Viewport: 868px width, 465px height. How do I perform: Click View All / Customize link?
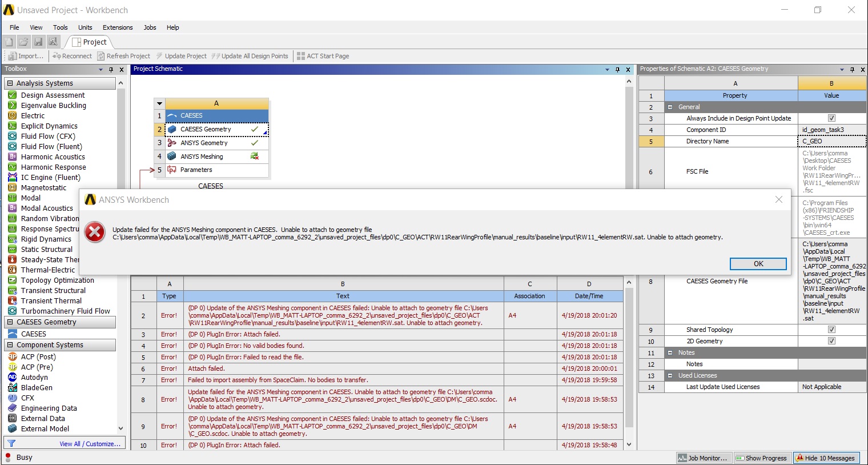(90, 444)
